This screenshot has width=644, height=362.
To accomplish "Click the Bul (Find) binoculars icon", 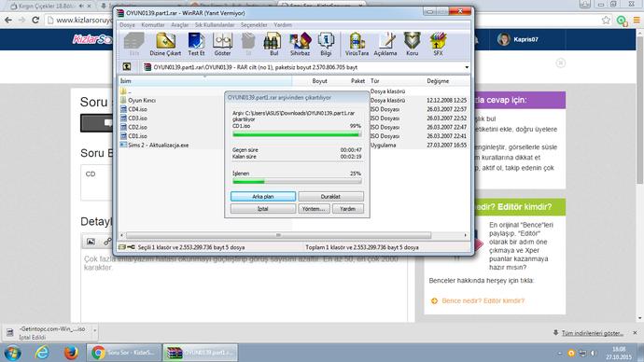I will (x=273, y=45).
